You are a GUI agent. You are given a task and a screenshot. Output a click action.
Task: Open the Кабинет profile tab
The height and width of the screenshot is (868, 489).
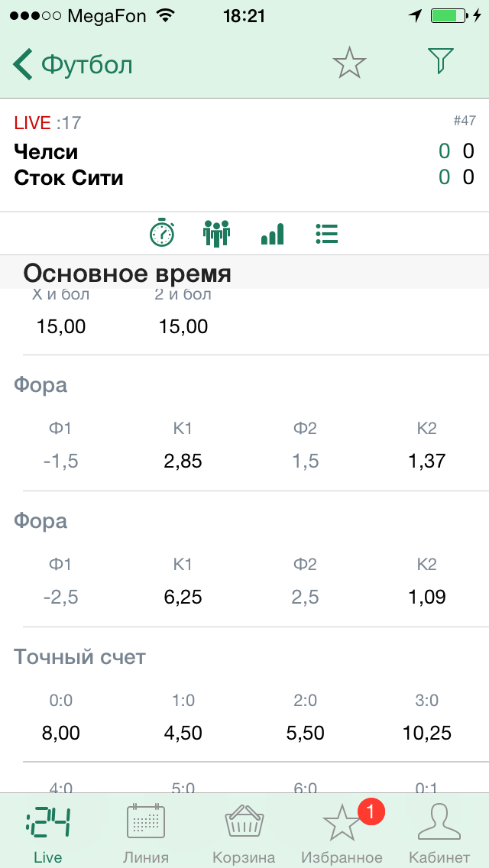[439, 833]
